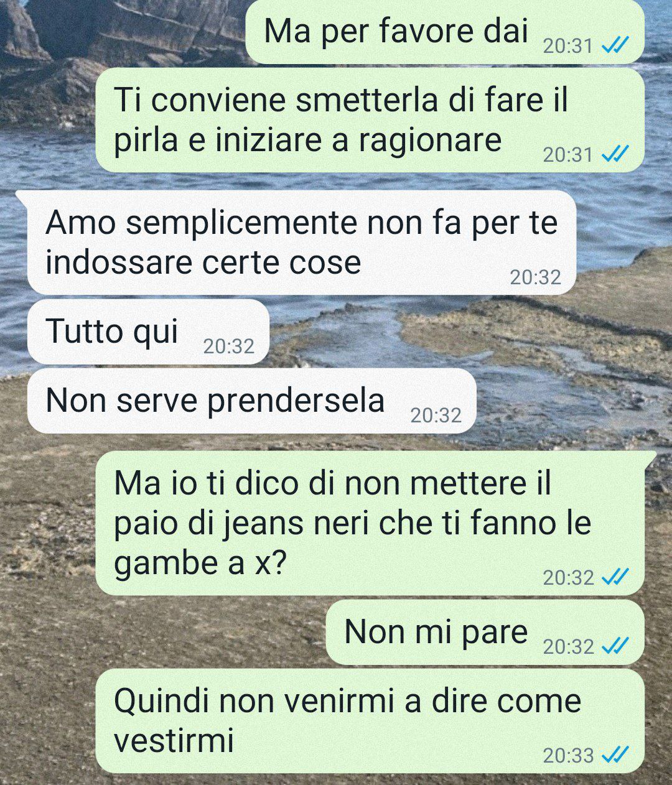This screenshot has width=672, height=785.
Task: Tap the 20:32 timestamp on 'Non serve prendersela'
Action: point(436,416)
